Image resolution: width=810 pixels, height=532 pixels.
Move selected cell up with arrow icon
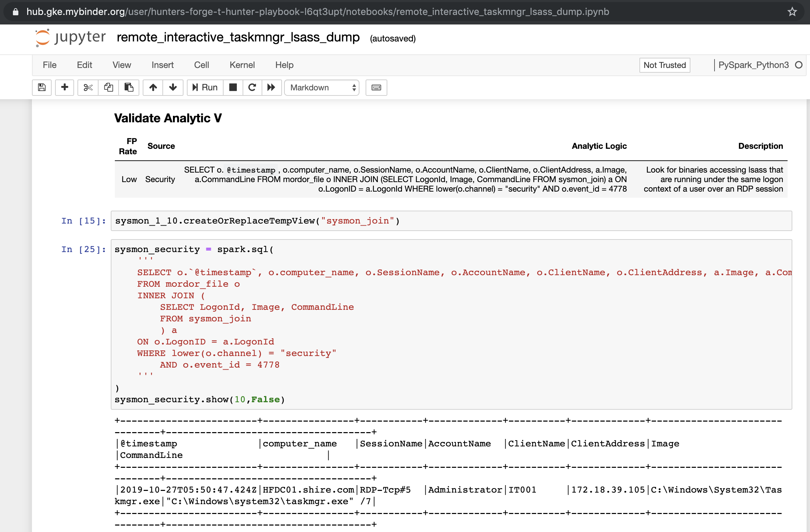153,87
